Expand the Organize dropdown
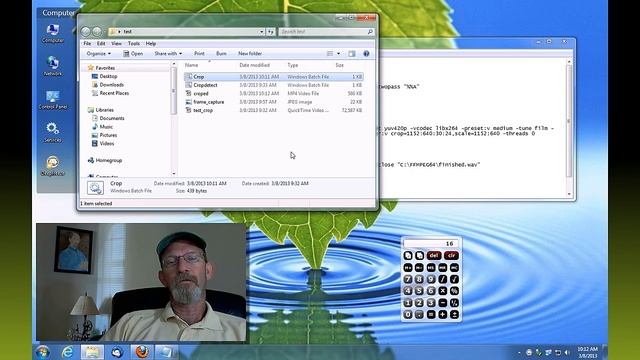Viewport: 640px width, 360px height. tap(98, 53)
